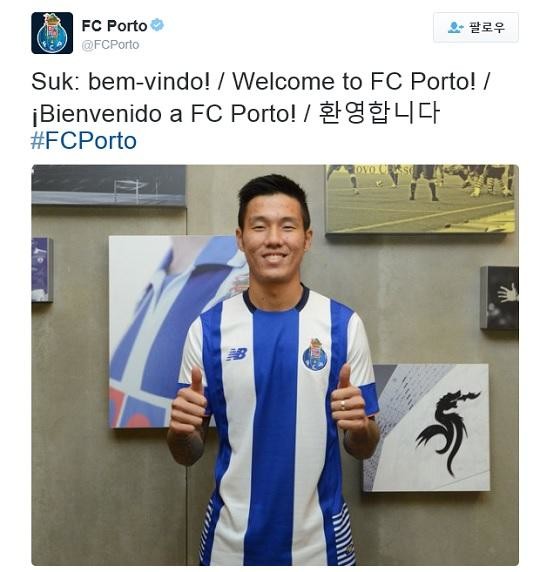Click the "Suk: bem-vindo!" tweet text

point(121,81)
